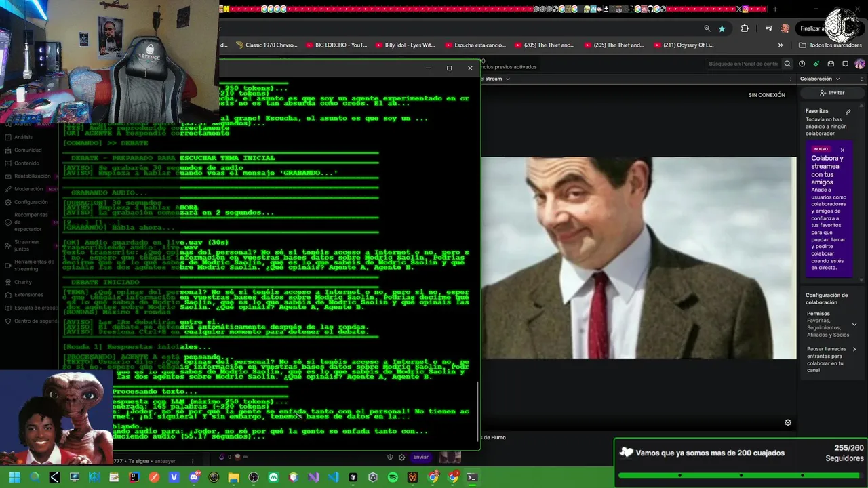Viewport: 868px width, 488px height.
Task: Click the zoom magnifier in the address bar
Action: click(707, 28)
